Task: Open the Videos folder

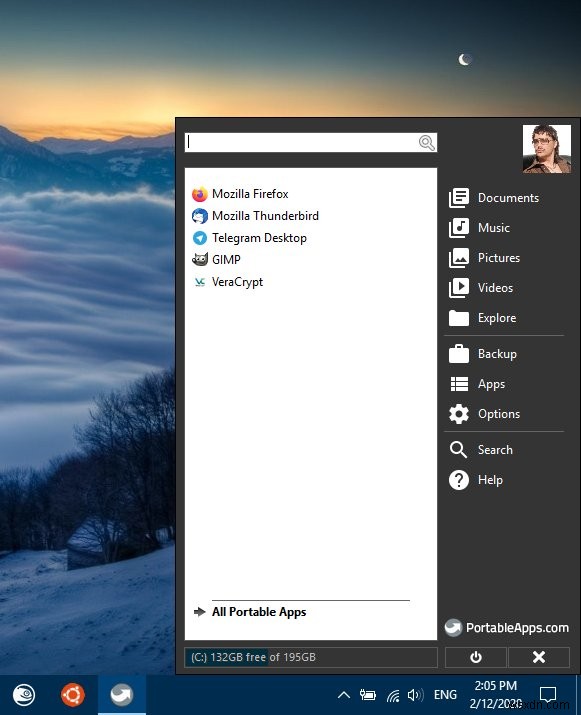Action: pos(481,288)
